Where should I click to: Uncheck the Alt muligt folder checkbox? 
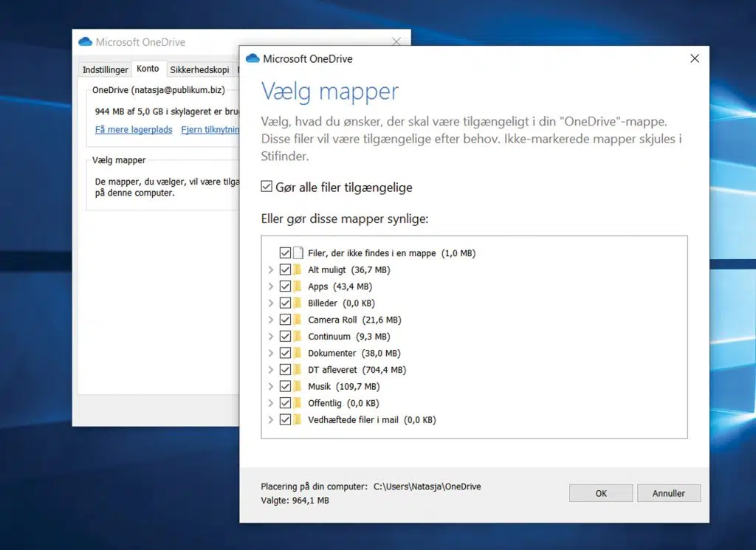pos(285,269)
